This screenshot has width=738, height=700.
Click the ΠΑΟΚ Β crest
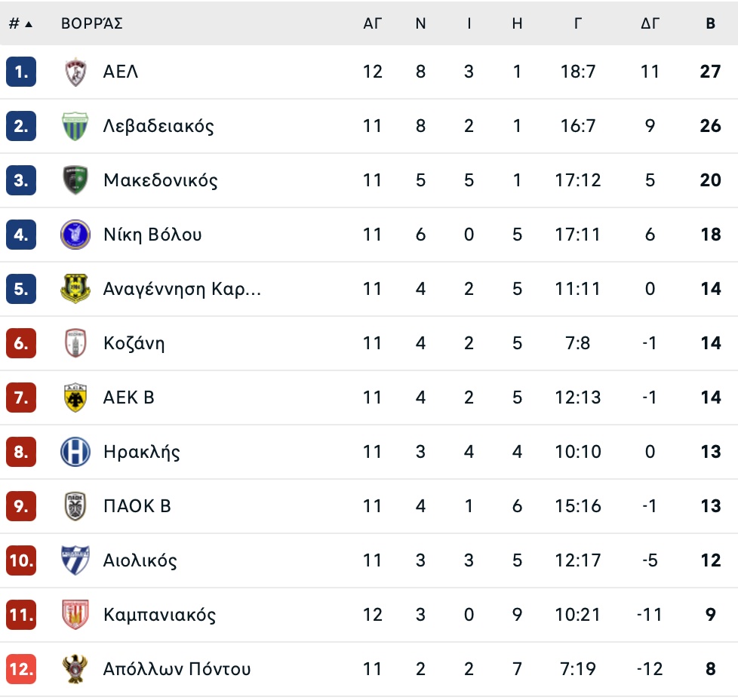coord(75,506)
